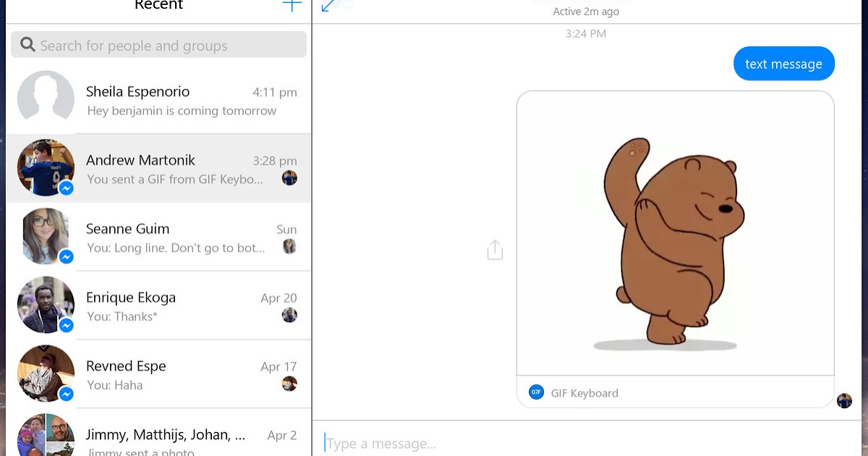This screenshot has width=868, height=456.
Task: Select the Andrew Martonik conversation
Action: tap(158, 169)
